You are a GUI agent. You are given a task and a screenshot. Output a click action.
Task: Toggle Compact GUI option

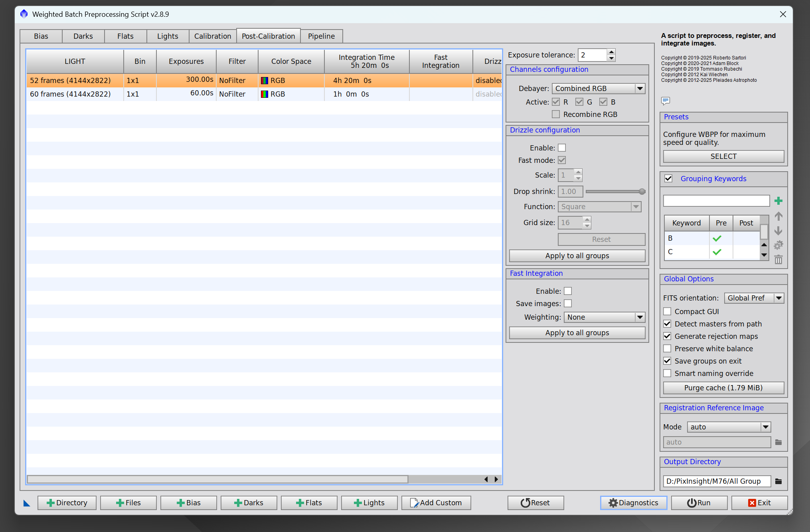point(667,311)
